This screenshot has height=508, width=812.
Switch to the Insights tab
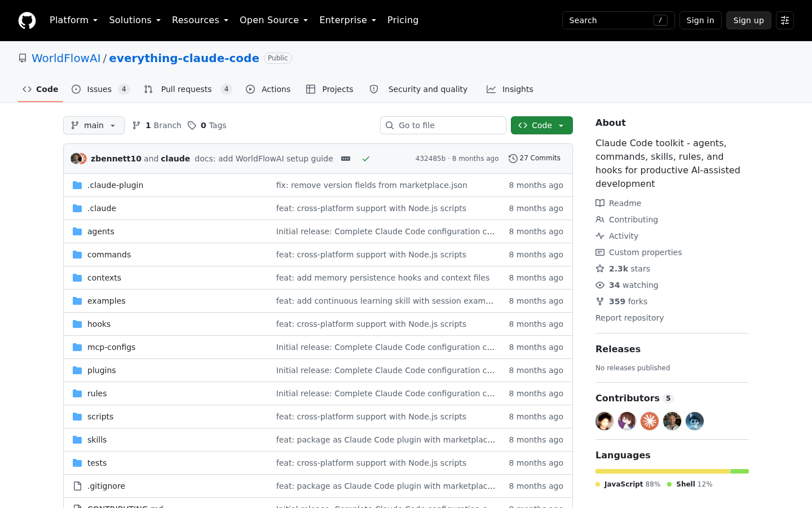(510, 89)
